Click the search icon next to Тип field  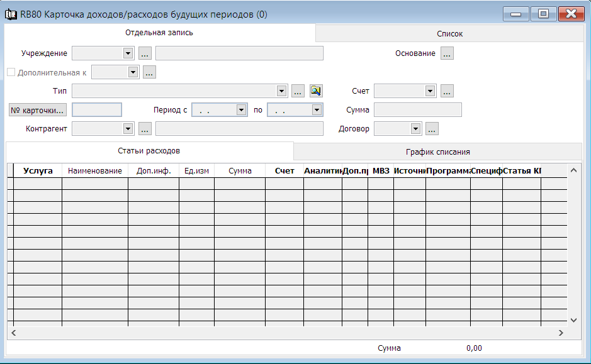point(316,91)
